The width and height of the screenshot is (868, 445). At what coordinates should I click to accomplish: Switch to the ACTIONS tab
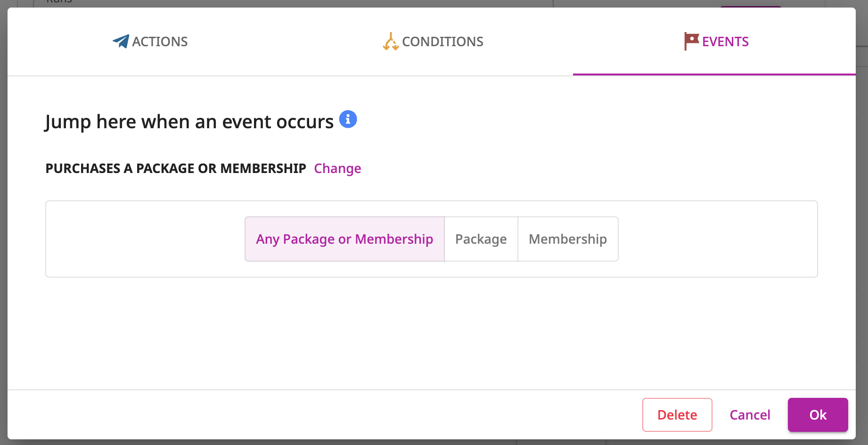(149, 41)
